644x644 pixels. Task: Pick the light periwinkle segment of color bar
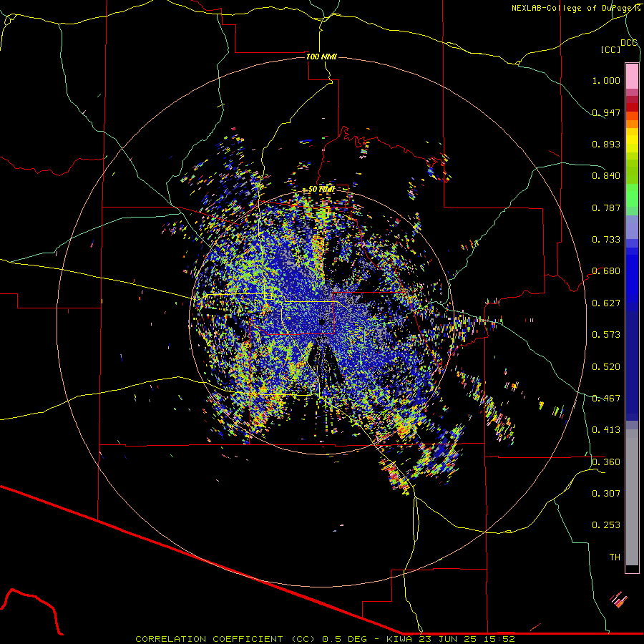(632, 227)
